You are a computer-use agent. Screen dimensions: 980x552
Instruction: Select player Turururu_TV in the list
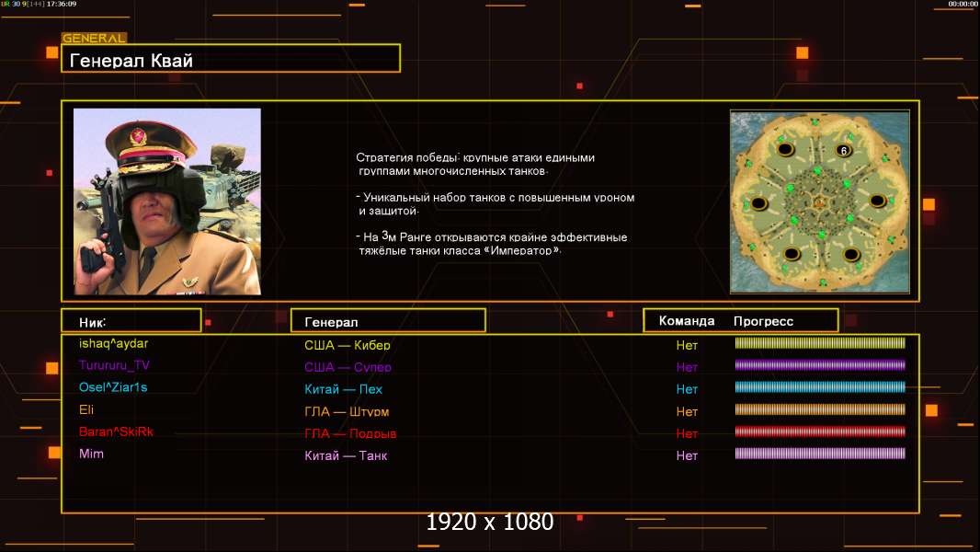[x=114, y=365]
